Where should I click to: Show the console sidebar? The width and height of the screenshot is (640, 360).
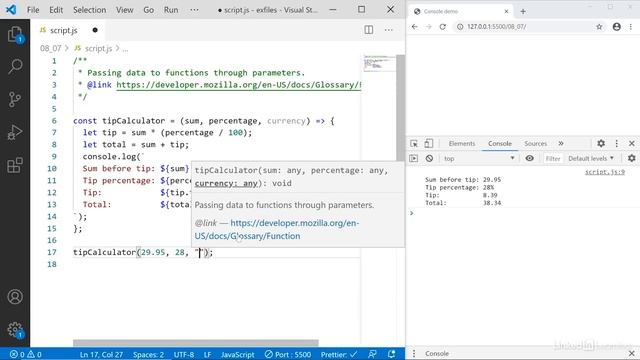[x=413, y=158]
